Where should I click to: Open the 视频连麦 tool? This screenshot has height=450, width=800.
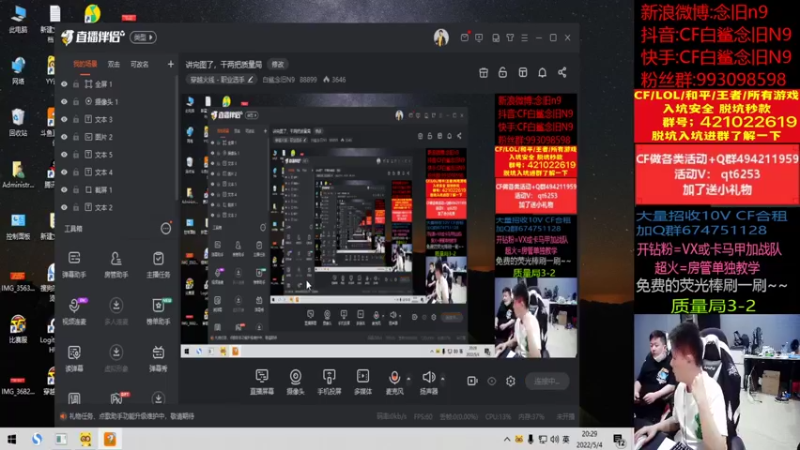coord(74,311)
